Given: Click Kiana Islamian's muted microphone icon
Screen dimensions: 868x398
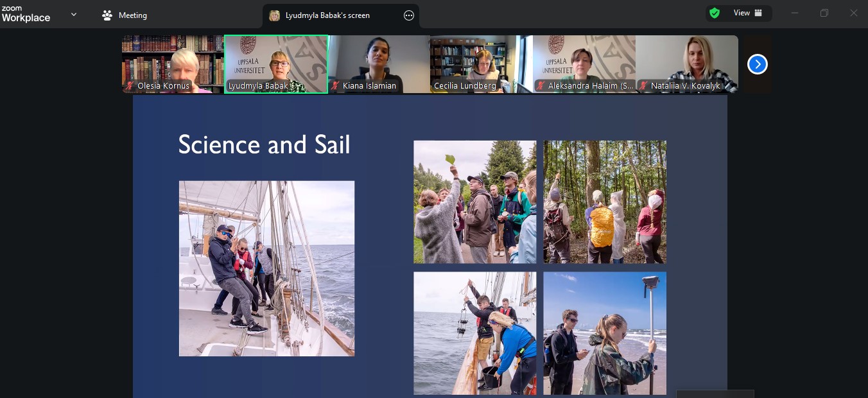Looking at the screenshot, I should (335, 86).
